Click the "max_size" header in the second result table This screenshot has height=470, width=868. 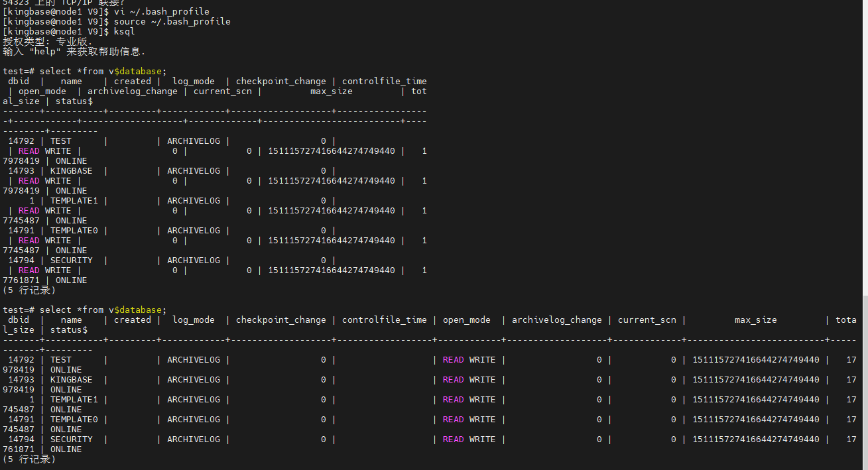(755, 320)
